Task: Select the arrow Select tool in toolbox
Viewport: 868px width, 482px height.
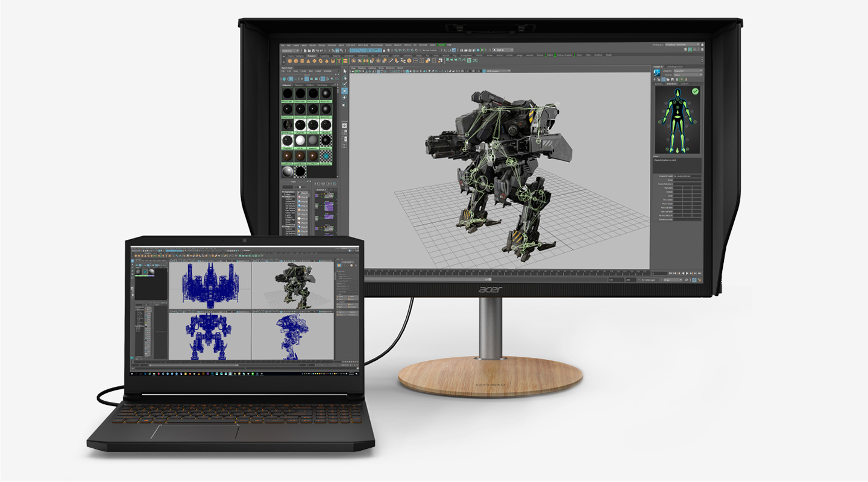Action: point(345,71)
